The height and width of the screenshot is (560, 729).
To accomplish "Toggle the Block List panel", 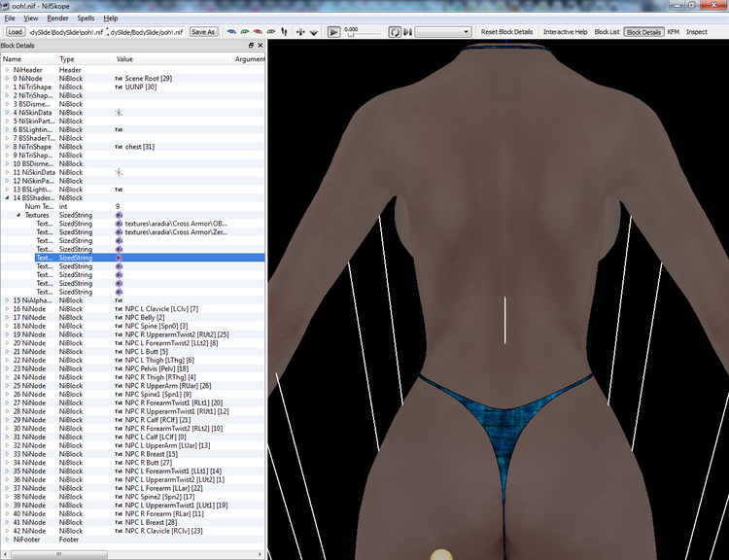I will pyautogui.click(x=607, y=32).
